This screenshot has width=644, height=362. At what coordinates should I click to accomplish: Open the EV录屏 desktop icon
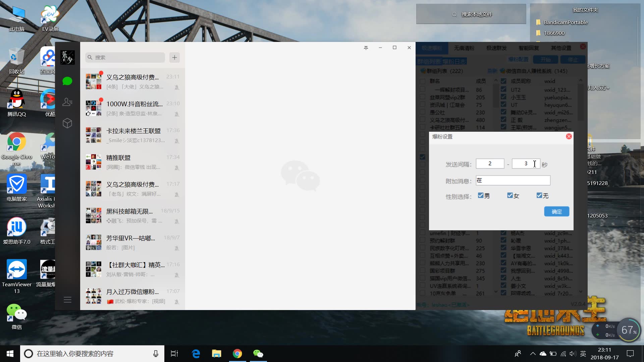click(x=50, y=19)
